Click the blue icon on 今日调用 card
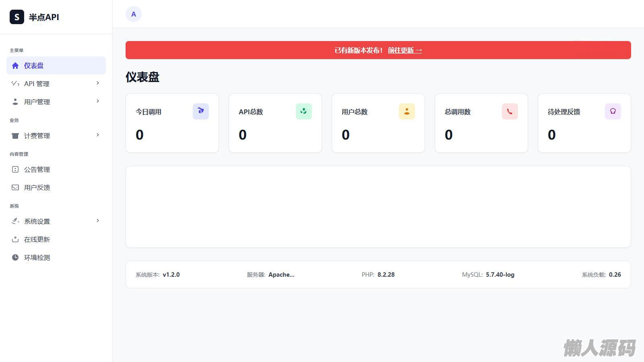Viewport: 644px width, 362px height. coord(201,111)
